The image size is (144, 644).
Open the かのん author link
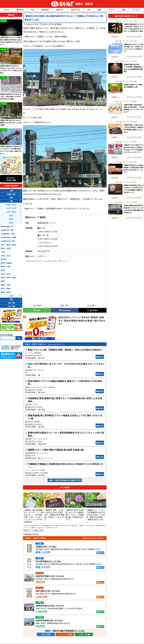(37, 534)
